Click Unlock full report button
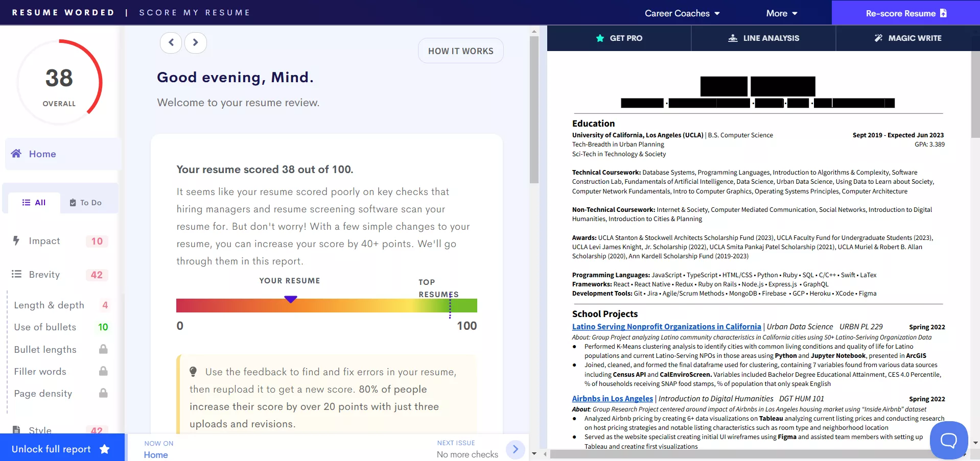The width and height of the screenshot is (980, 461). tap(61, 449)
